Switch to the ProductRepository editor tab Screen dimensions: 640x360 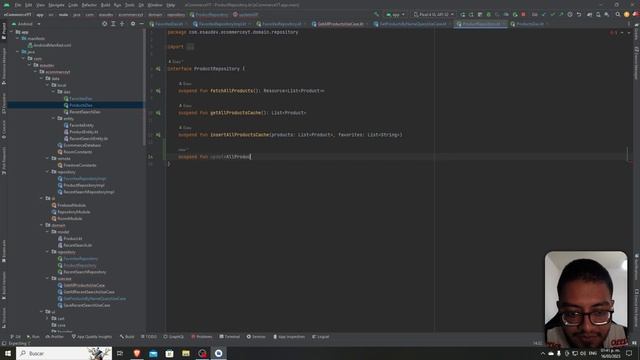pyautogui.click(x=481, y=24)
